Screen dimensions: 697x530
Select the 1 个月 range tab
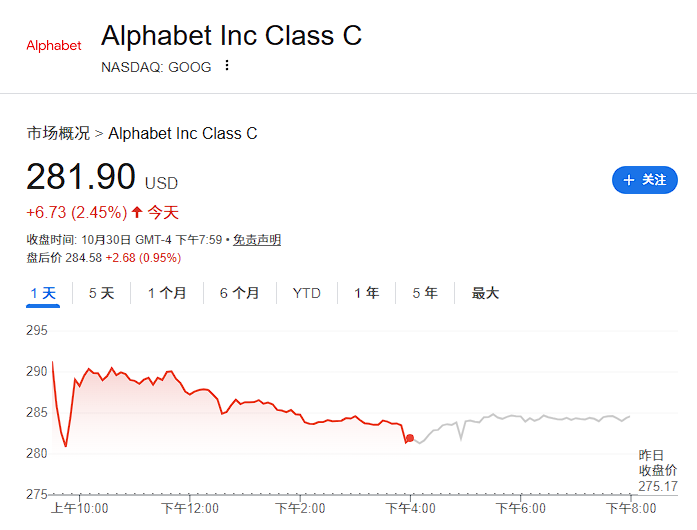(x=167, y=293)
